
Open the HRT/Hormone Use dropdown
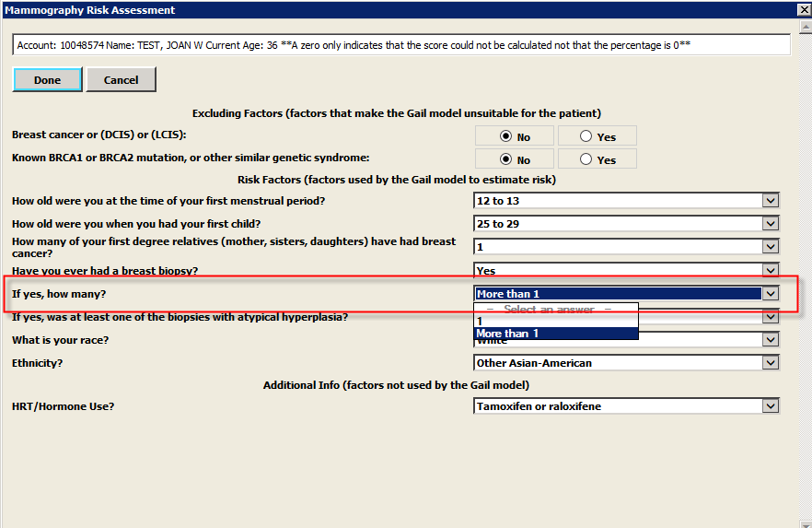771,406
